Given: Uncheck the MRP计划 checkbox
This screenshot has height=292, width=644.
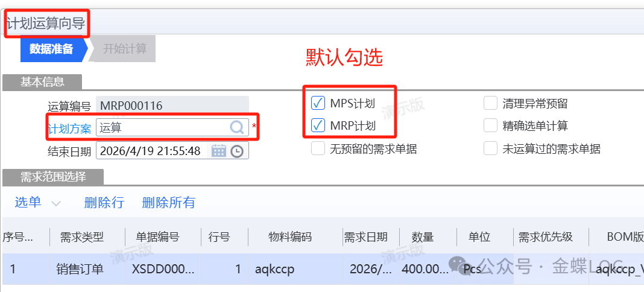Looking at the screenshot, I should click(x=318, y=125).
